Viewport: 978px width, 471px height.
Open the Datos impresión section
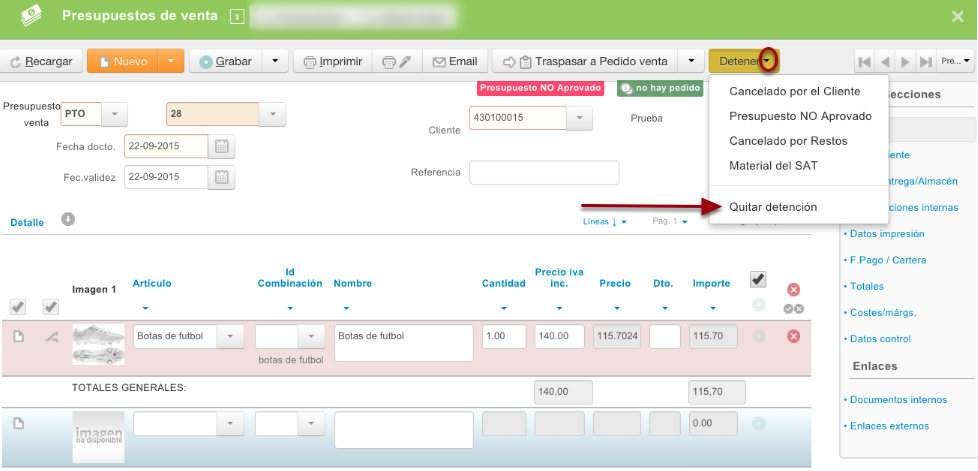[887, 234]
